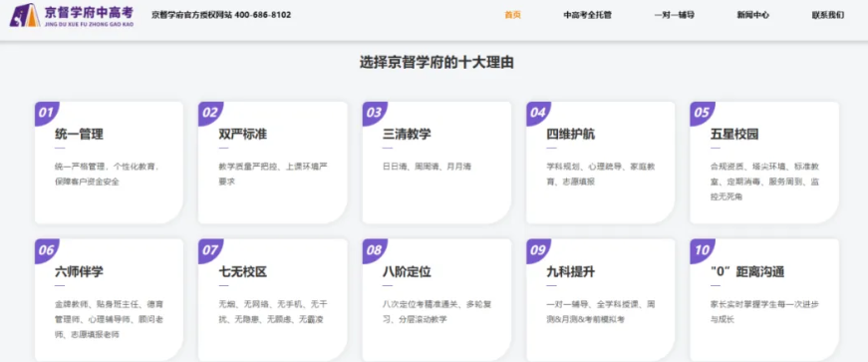The width and height of the screenshot is (868, 362).
Task: Click the purple 03 number badge
Action: click(x=375, y=113)
